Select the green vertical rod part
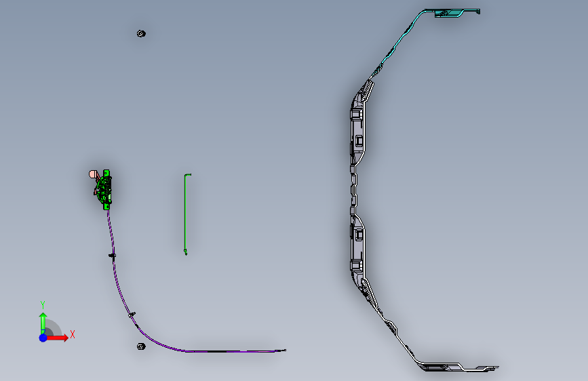Viewport: 588px width, 381px height. tap(187, 214)
